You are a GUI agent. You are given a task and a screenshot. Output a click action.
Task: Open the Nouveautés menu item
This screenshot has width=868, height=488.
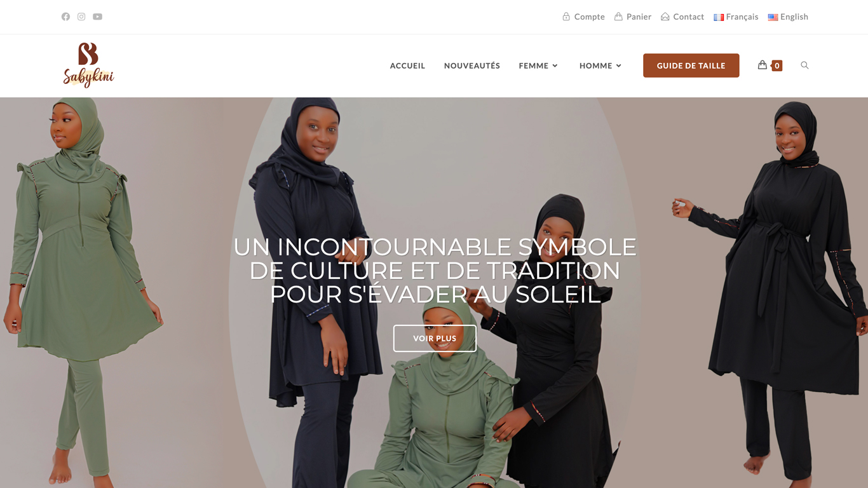point(472,65)
